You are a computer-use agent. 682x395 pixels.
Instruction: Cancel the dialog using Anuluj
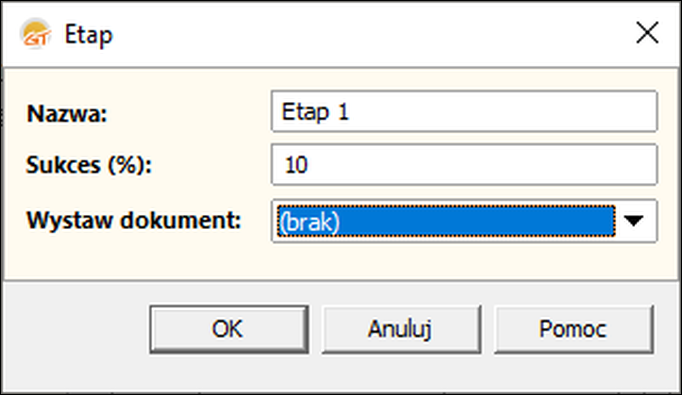pyautogui.click(x=401, y=329)
